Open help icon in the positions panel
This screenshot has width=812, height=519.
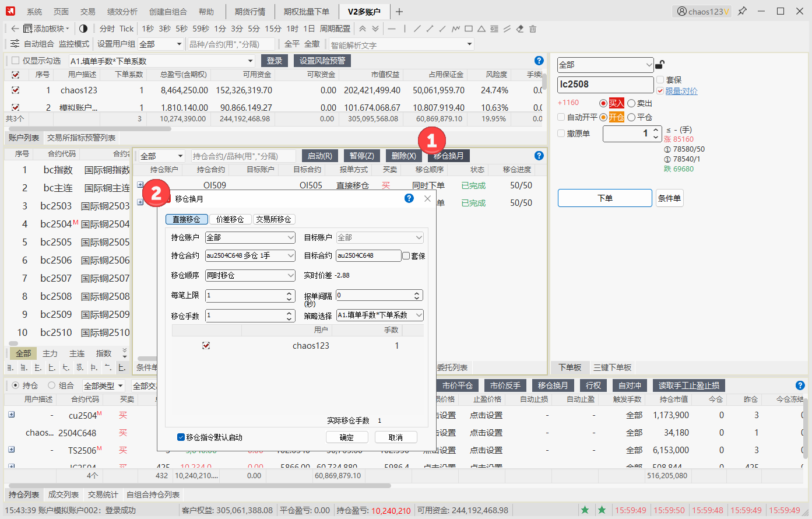pyautogui.click(x=800, y=385)
